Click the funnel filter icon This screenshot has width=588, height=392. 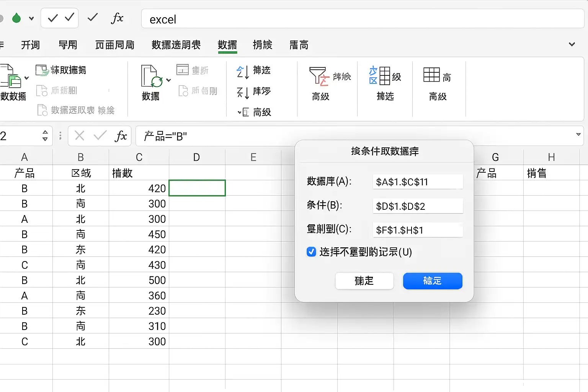[319, 76]
